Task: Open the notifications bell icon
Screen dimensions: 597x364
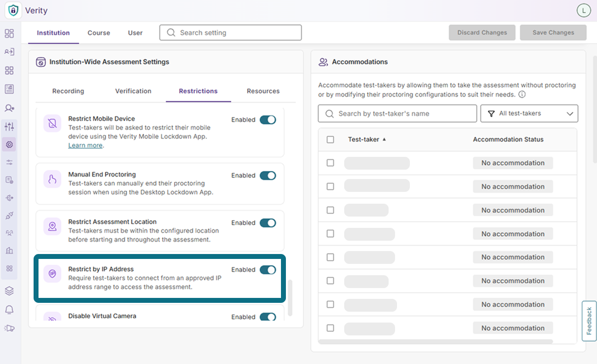Action: 9,310
